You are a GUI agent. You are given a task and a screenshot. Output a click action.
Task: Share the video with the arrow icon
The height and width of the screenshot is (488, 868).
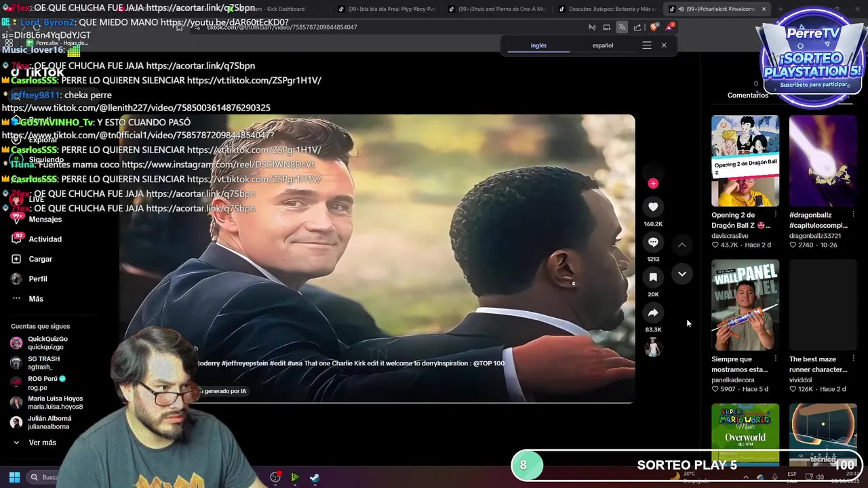(653, 312)
